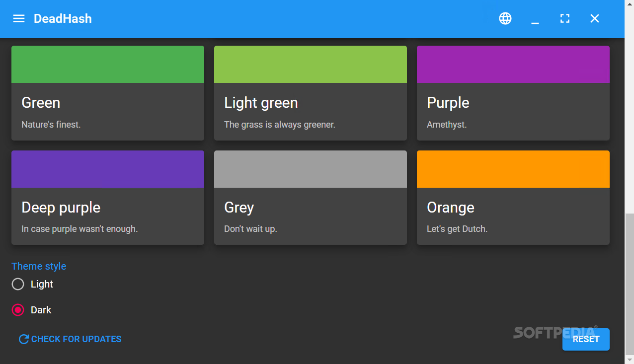Click the refresh icon beside Check for Updates
This screenshot has height=364, width=634.
(23, 339)
